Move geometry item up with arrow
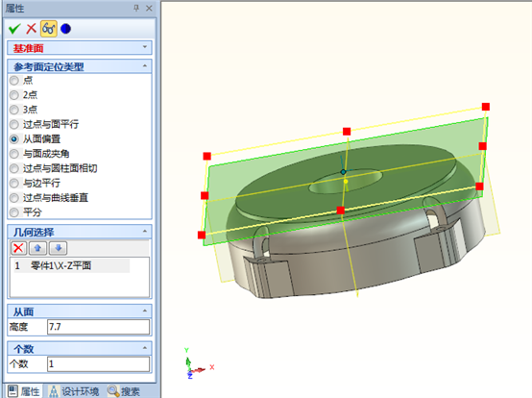532x398 pixels. pos(37,248)
